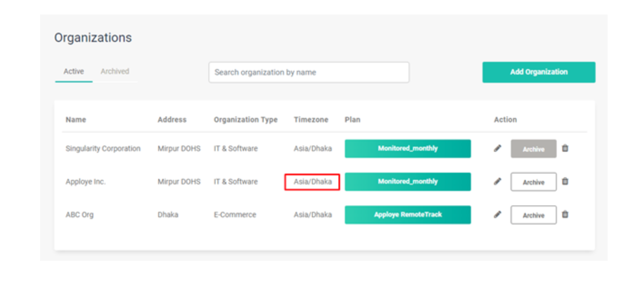
Task: Delete ABC Org via trash icon
Action: pos(565,214)
